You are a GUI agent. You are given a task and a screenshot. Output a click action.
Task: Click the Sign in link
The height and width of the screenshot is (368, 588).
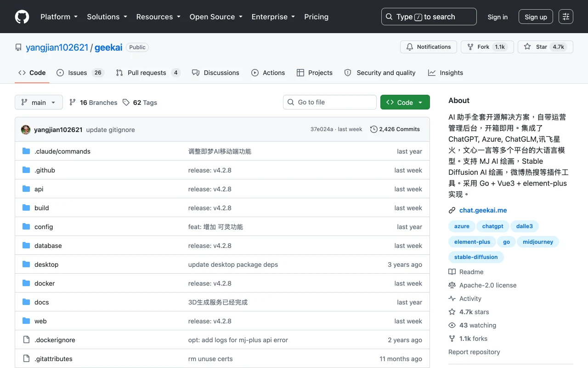pyautogui.click(x=498, y=17)
